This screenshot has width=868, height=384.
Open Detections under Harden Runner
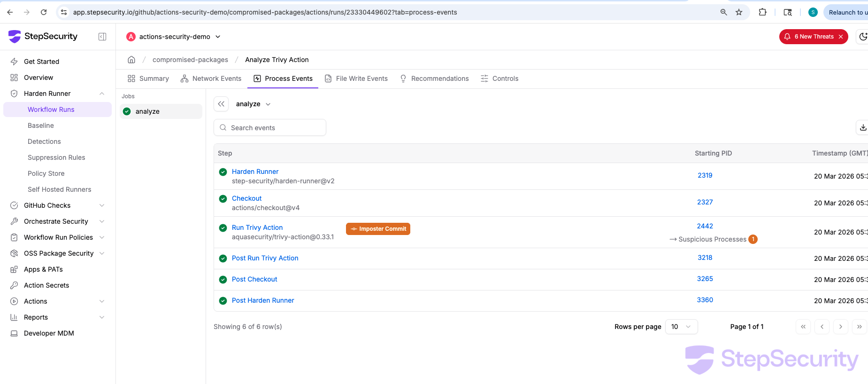tap(44, 141)
